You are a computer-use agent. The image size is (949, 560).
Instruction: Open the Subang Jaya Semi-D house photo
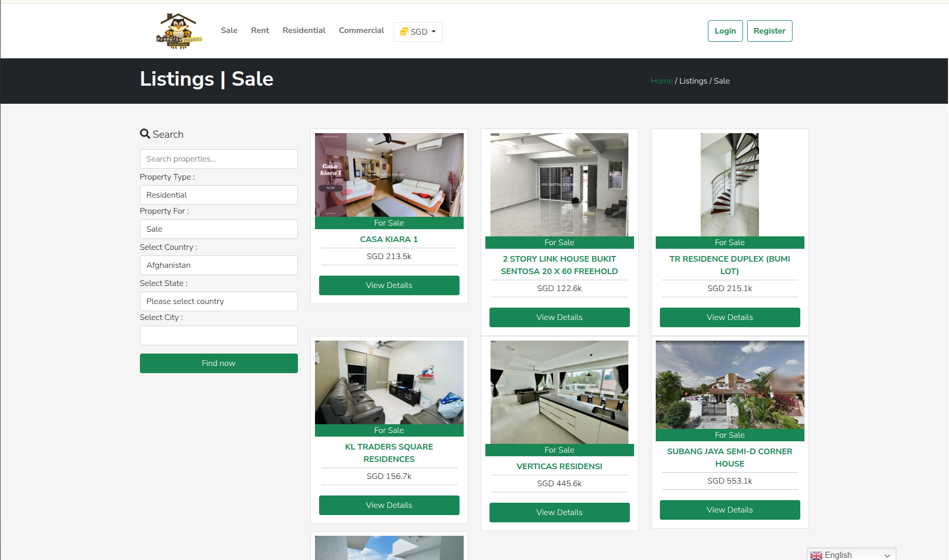(730, 385)
